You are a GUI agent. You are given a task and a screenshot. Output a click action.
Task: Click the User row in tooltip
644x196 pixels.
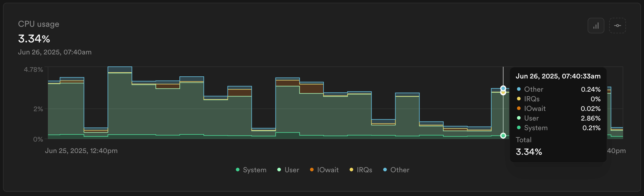pos(558,118)
